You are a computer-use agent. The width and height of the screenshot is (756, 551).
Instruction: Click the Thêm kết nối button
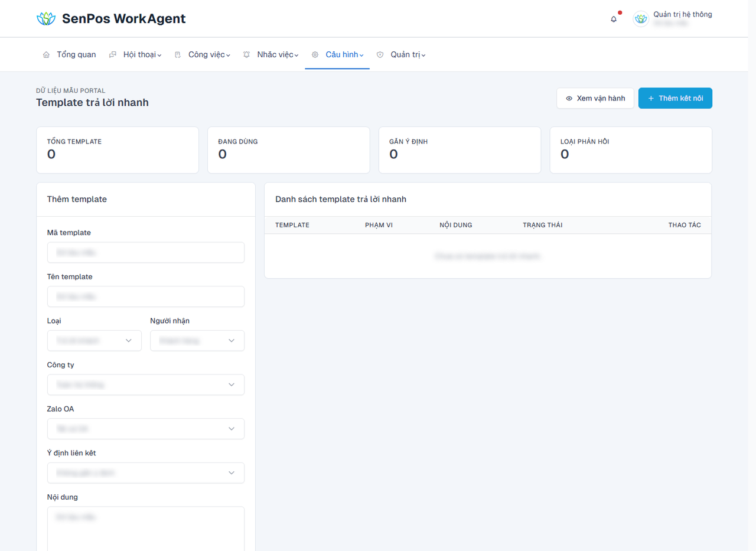click(675, 98)
